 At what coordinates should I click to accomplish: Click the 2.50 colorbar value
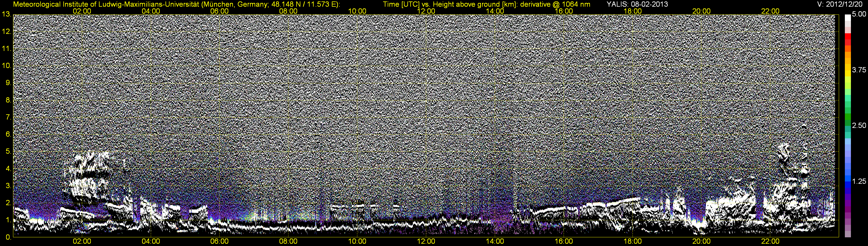click(x=859, y=126)
